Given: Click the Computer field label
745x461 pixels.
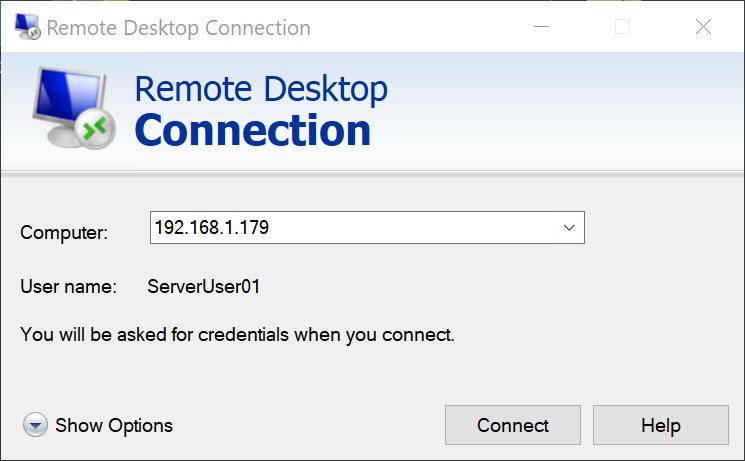Looking at the screenshot, I should pyautogui.click(x=64, y=233).
